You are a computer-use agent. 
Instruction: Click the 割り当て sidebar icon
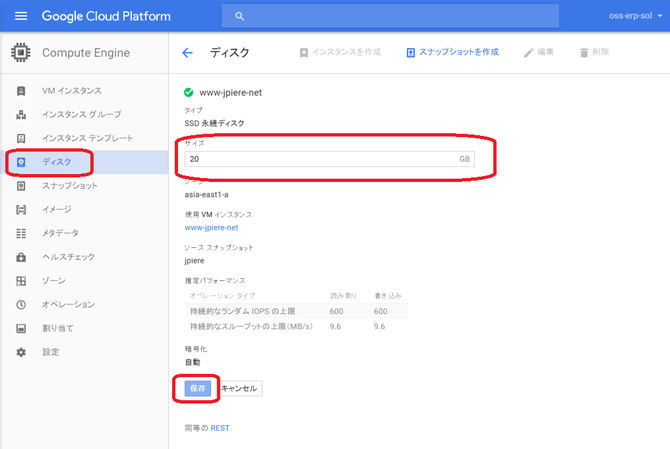click(x=21, y=328)
